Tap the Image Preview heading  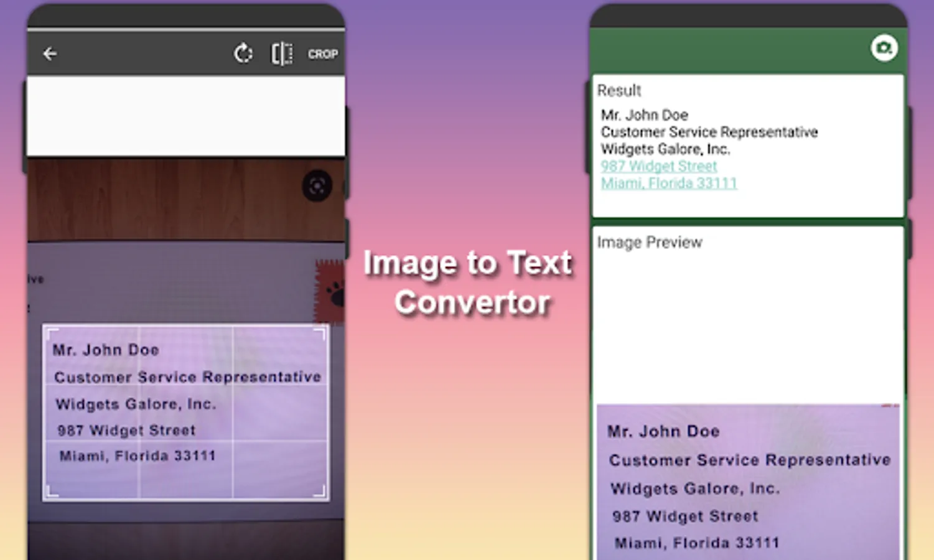[650, 243]
